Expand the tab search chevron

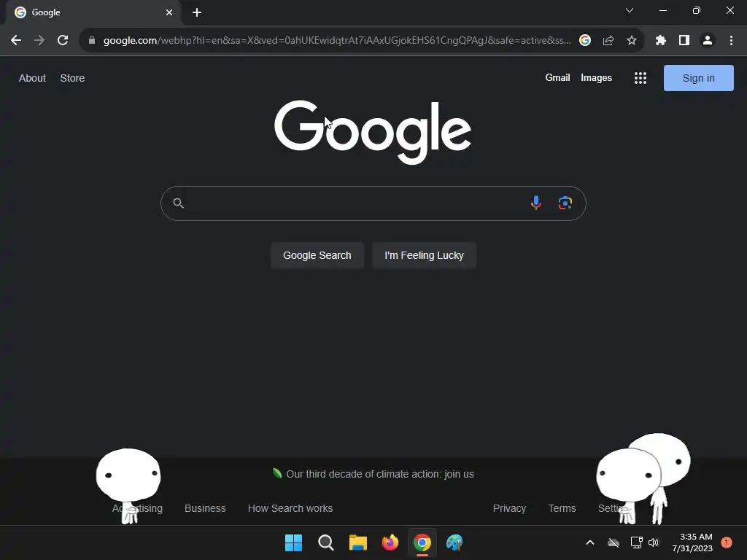coord(630,10)
